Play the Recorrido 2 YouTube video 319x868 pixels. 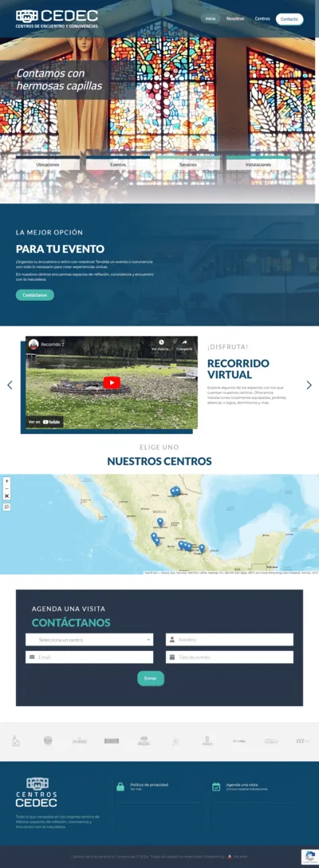(x=112, y=382)
